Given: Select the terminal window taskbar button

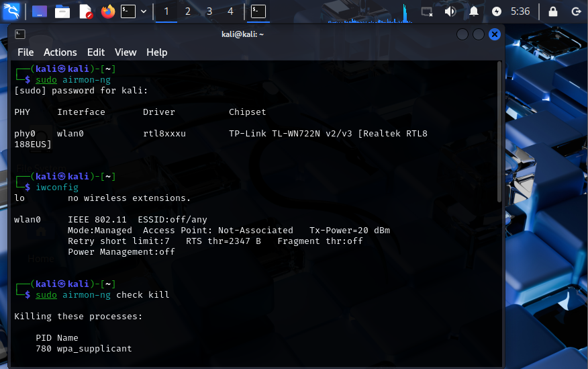Looking at the screenshot, I should click(x=258, y=11).
